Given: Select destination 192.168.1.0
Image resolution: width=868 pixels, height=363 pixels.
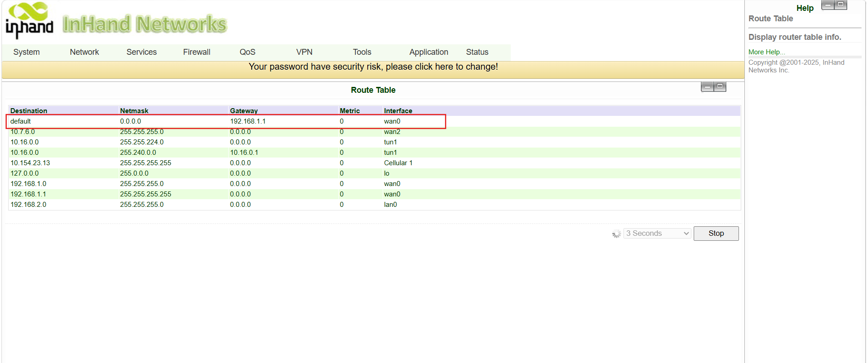Looking at the screenshot, I should (x=29, y=184).
